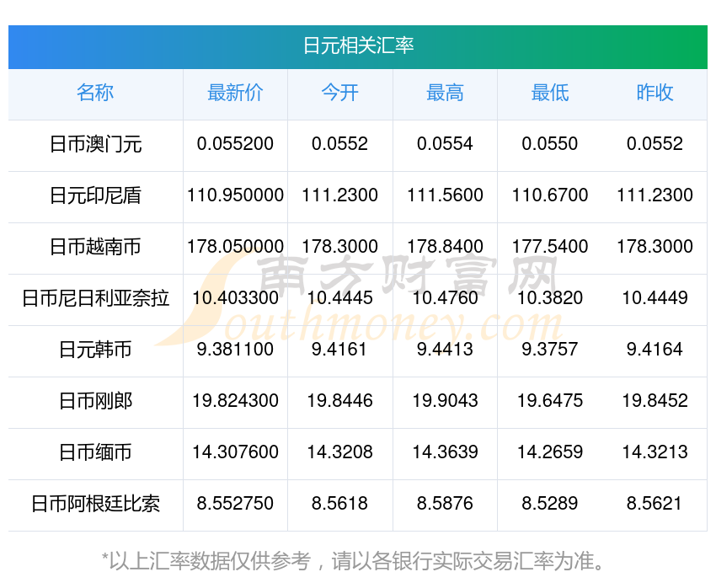Click the 111.5600 high value
Viewport: 716px width, 588px height.
(x=445, y=195)
